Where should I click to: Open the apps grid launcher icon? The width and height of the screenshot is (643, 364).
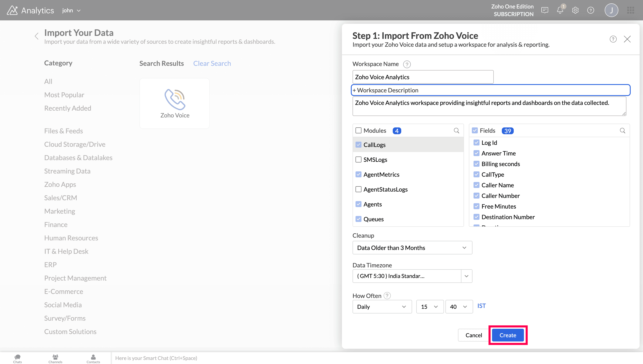point(630,10)
